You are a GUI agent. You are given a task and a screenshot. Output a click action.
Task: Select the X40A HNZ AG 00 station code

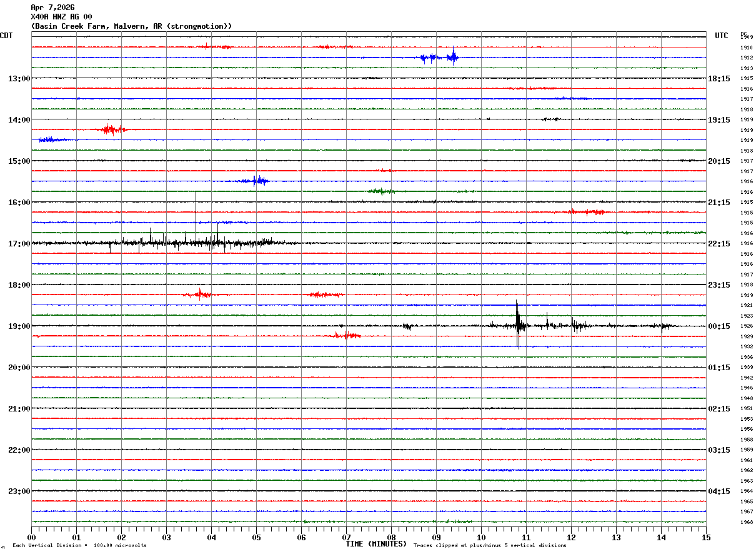pos(61,17)
